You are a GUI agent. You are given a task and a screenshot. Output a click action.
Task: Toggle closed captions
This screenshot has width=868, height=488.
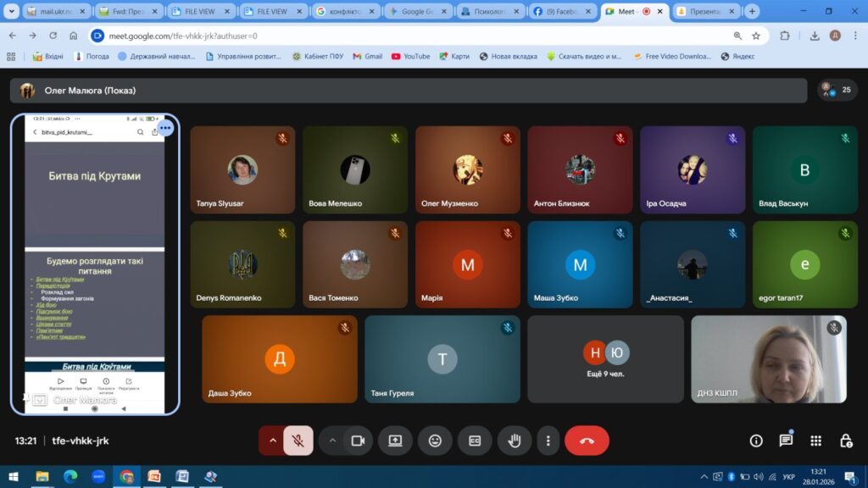click(x=475, y=441)
